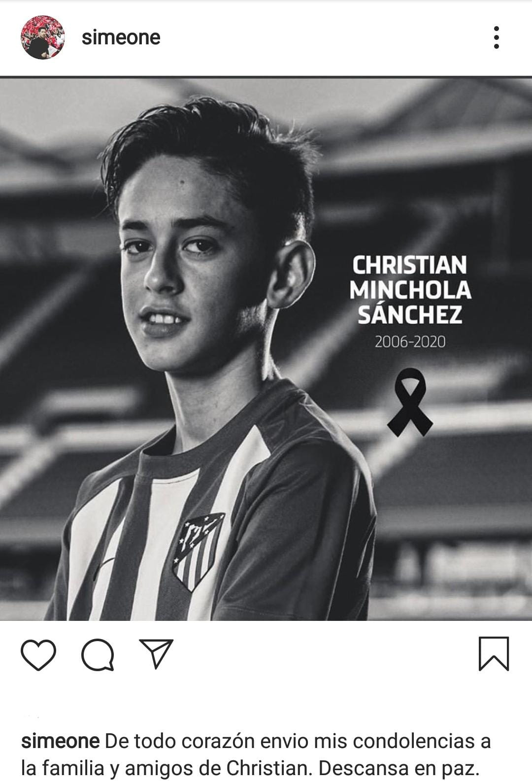Tap the Nike swoosh on the jersey

(103, 570)
